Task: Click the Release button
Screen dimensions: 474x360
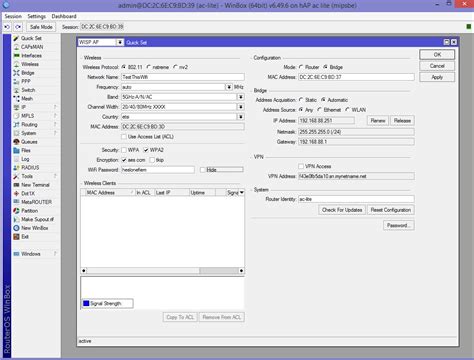Action: click(x=402, y=121)
